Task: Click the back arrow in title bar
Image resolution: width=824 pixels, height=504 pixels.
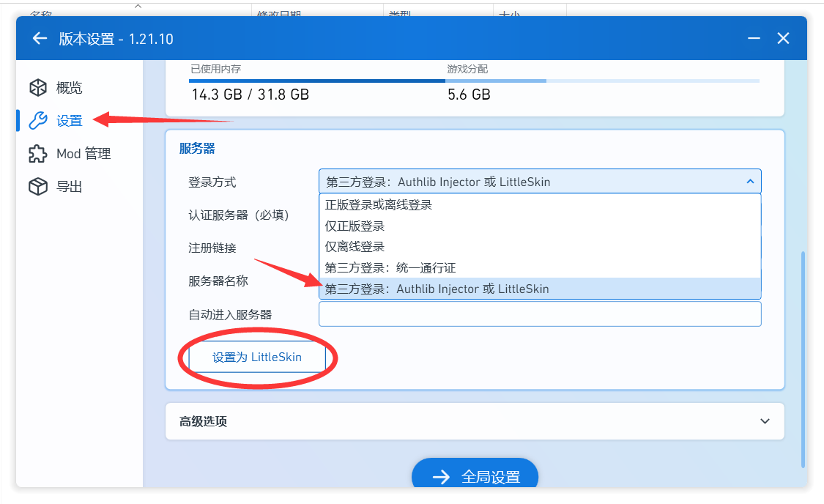Action: tap(40, 39)
